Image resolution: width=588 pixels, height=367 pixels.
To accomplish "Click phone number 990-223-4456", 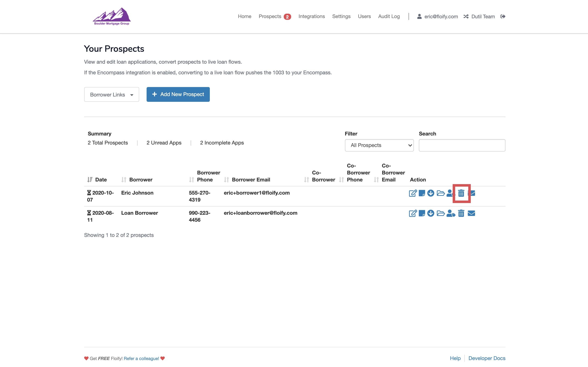I will coord(200,216).
